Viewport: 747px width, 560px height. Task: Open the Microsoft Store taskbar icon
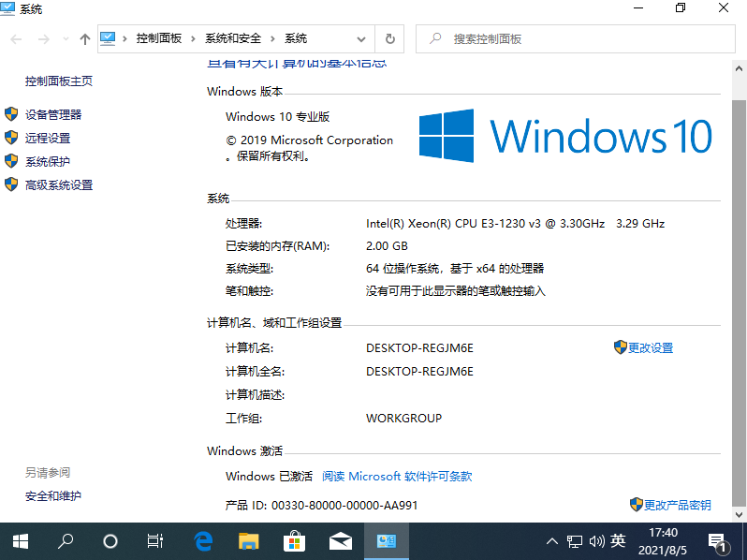[294, 541]
